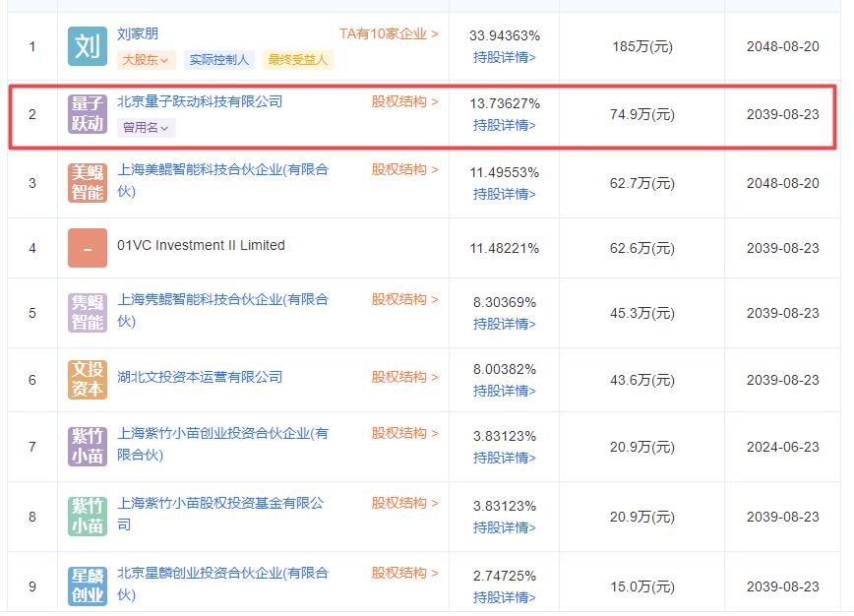Click the 43.6万(元) amount cell
Viewport: 854px width, 616px height.
point(642,380)
